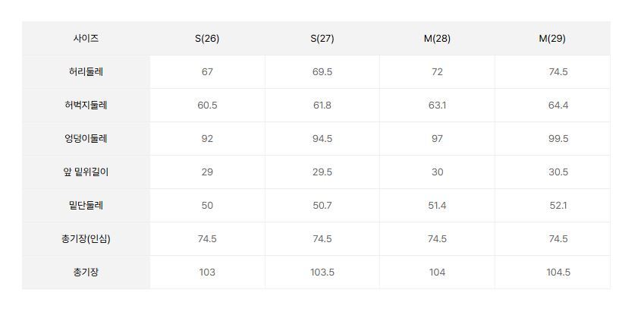Select total length 104.5 cell
Screen dimensions: 644x312
[x=558, y=273]
